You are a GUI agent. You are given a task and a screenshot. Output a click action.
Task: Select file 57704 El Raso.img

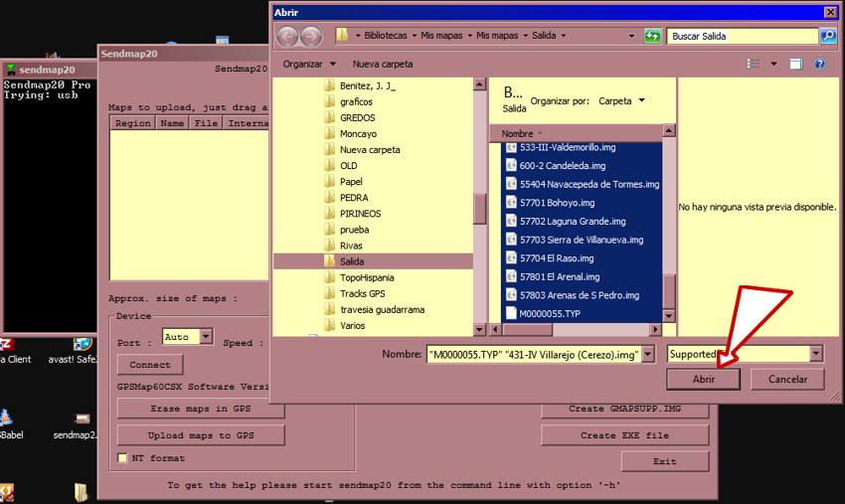[x=557, y=258]
